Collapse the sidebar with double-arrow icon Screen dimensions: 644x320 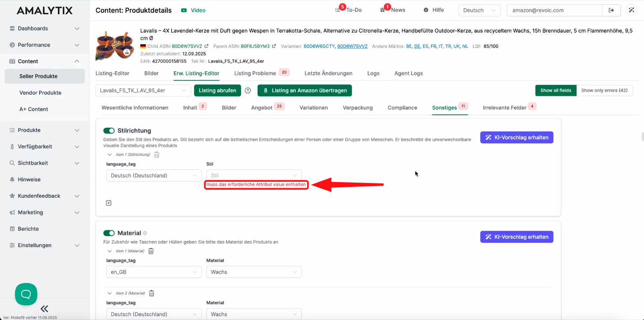coord(44,309)
